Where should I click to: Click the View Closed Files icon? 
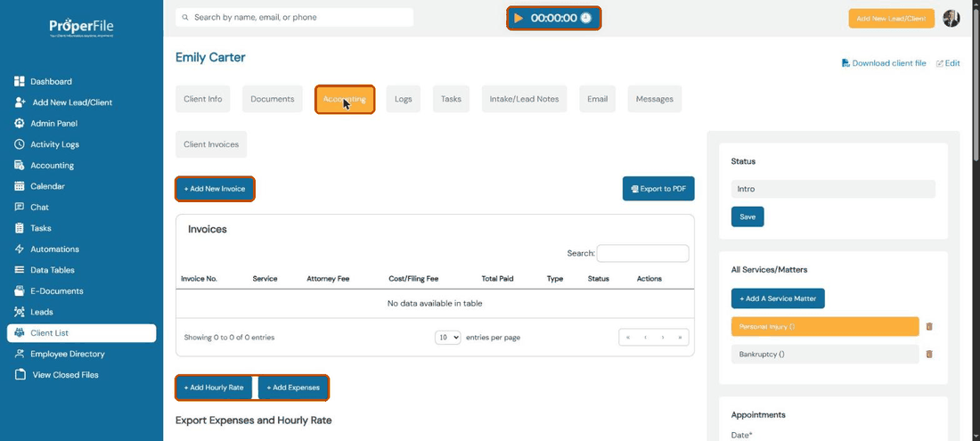(x=20, y=375)
